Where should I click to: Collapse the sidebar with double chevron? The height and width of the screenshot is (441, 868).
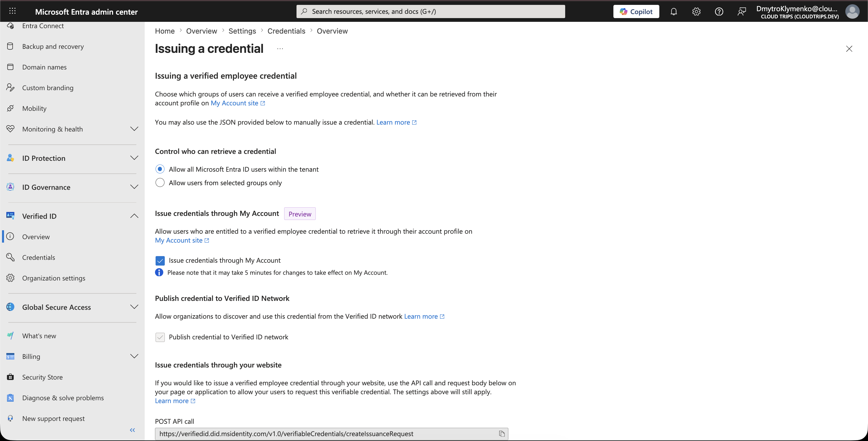tap(132, 430)
